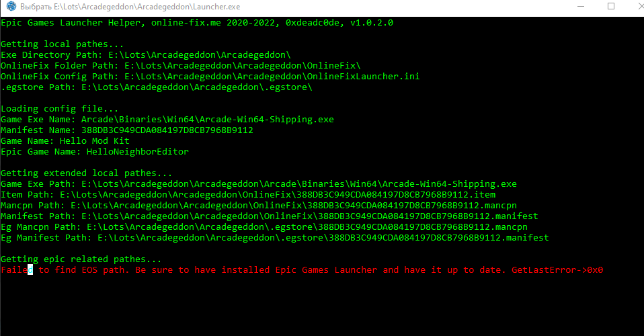The image size is (644, 336).
Task: Click the Epic Games Launcher Helper header line
Action: (x=197, y=23)
